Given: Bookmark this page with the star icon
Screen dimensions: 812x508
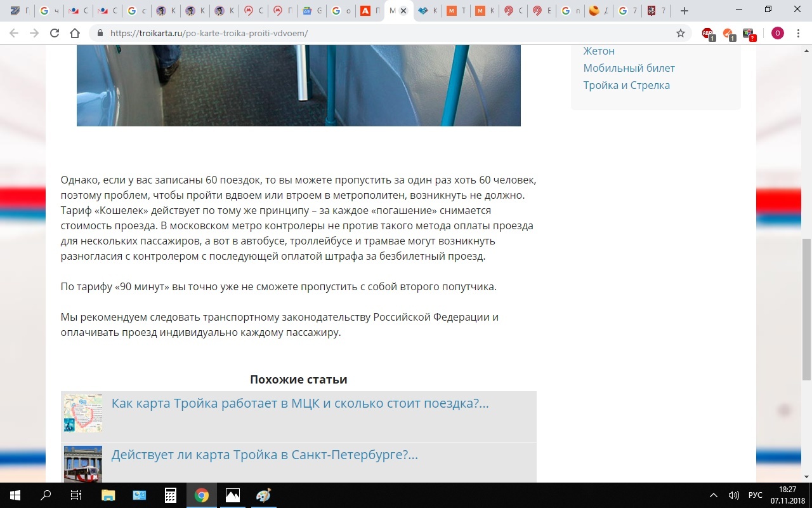Looking at the screenshot, I should tap(681, 33).
